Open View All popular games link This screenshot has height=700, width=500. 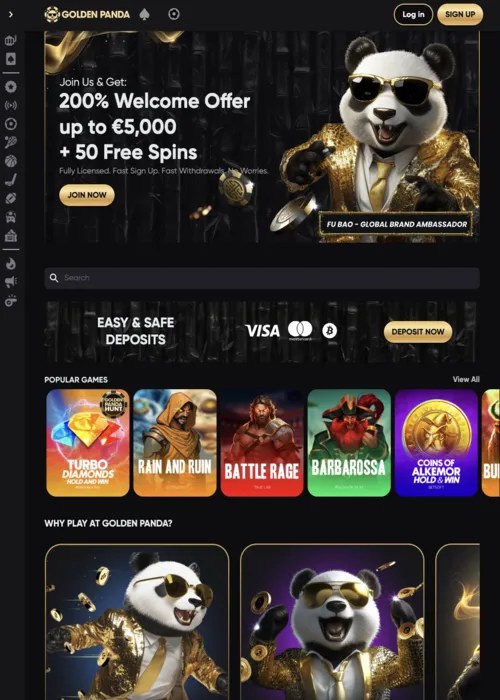pyautogui.click(x=466, y=379)
